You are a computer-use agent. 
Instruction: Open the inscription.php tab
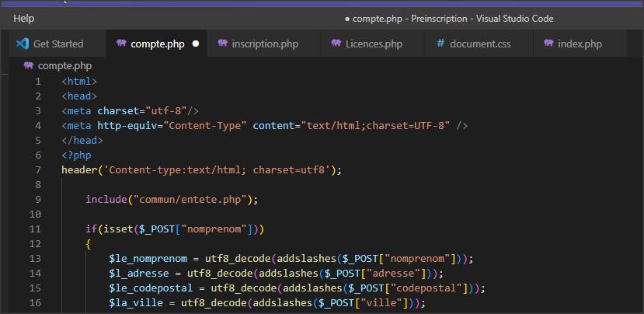(263, 44)
